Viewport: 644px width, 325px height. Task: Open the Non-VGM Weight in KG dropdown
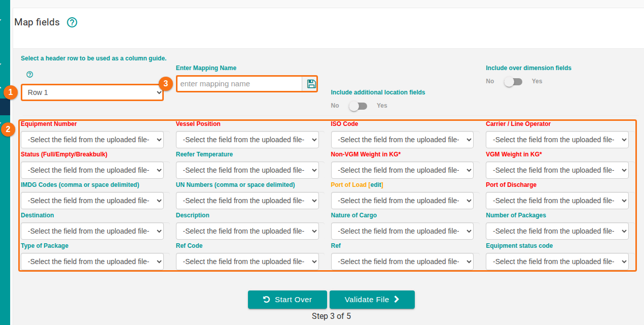(402, 170)
